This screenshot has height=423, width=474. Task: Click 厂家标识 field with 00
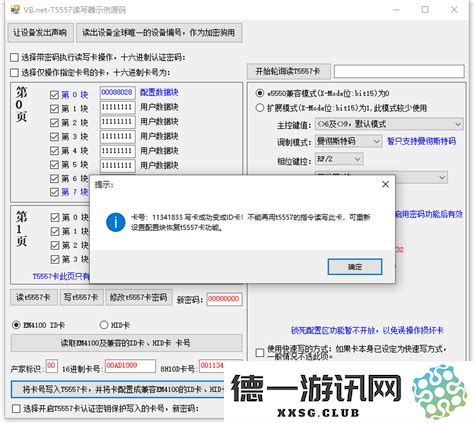pos(51,366)
